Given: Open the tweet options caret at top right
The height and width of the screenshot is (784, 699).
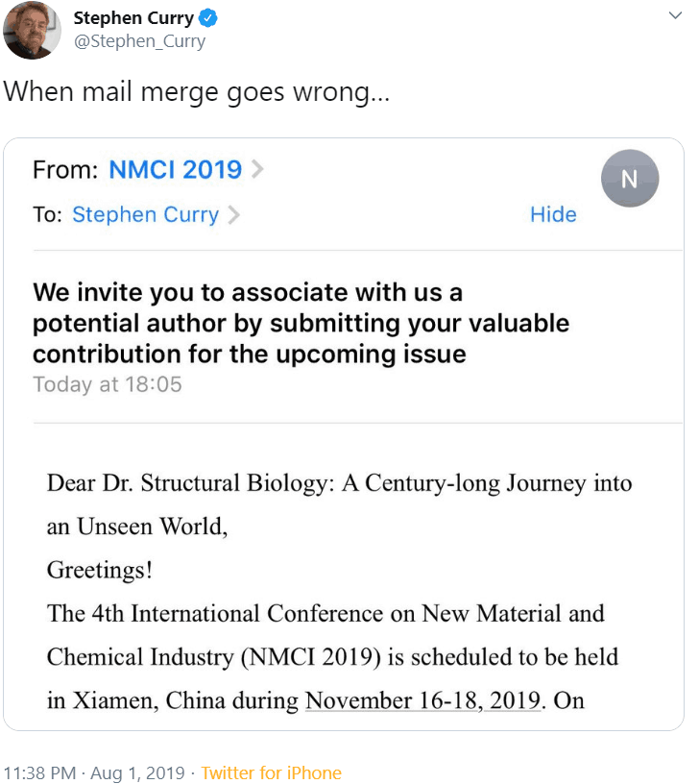Looking at the screenshot, I should point(675,16).
